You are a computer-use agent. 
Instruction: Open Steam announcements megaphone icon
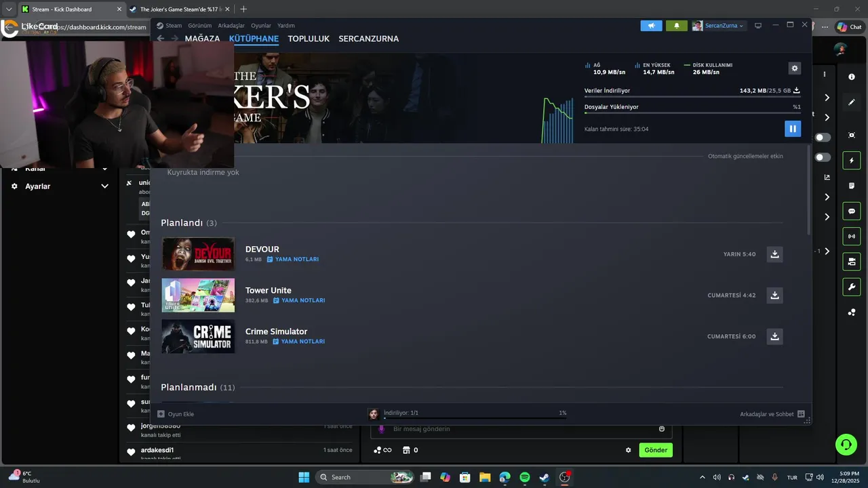651,26
